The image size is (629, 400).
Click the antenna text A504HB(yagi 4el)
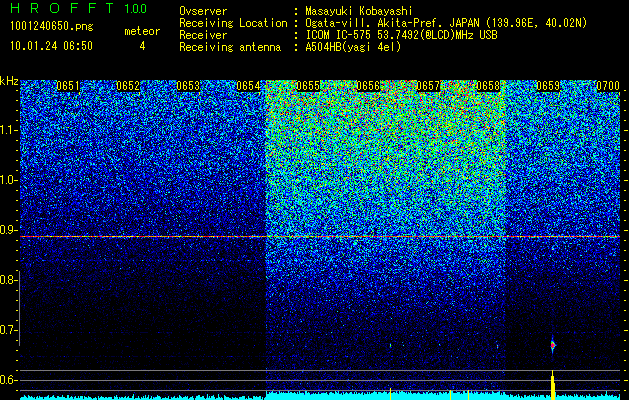coord(353,47)
